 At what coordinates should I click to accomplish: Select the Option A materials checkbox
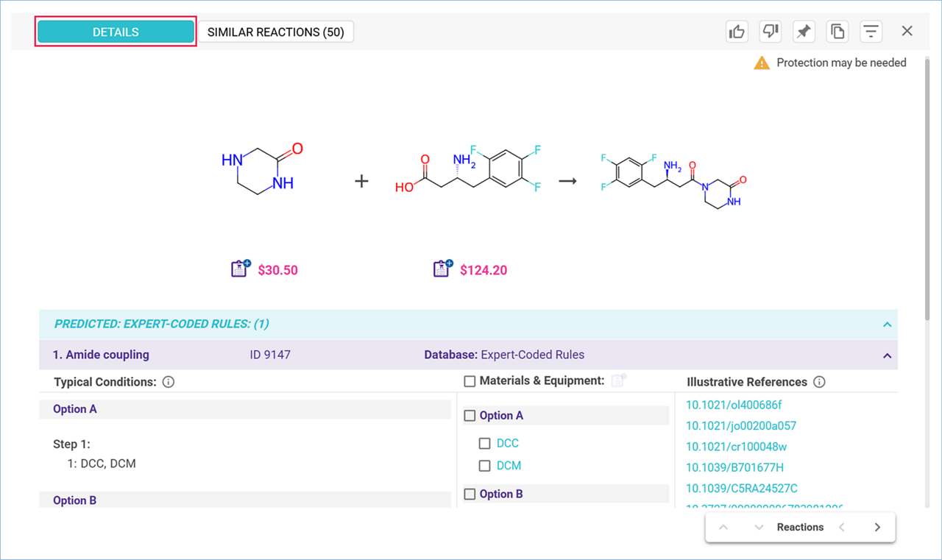470,416
